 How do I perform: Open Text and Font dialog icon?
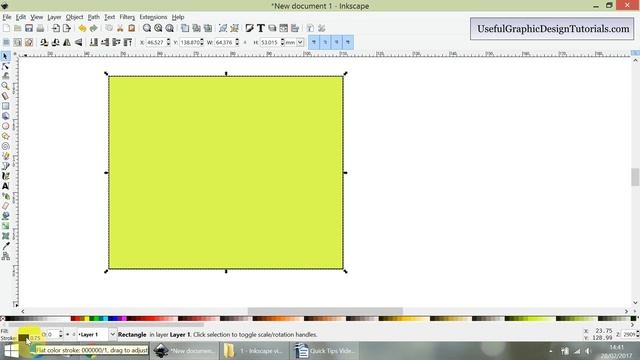click(x=260, y=28)
